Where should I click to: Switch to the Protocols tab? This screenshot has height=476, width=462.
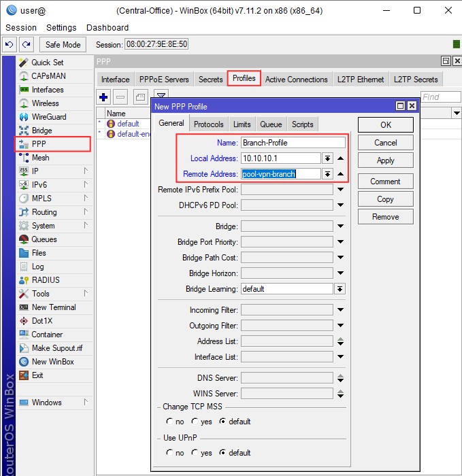click(208, 124)
